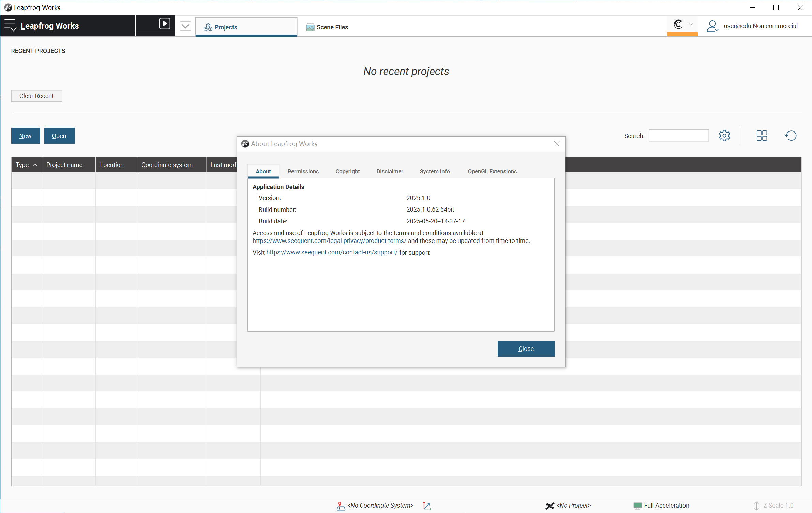Click the coordinate system marker icon in status bar
Screen dimensions: 812x513
341,506
